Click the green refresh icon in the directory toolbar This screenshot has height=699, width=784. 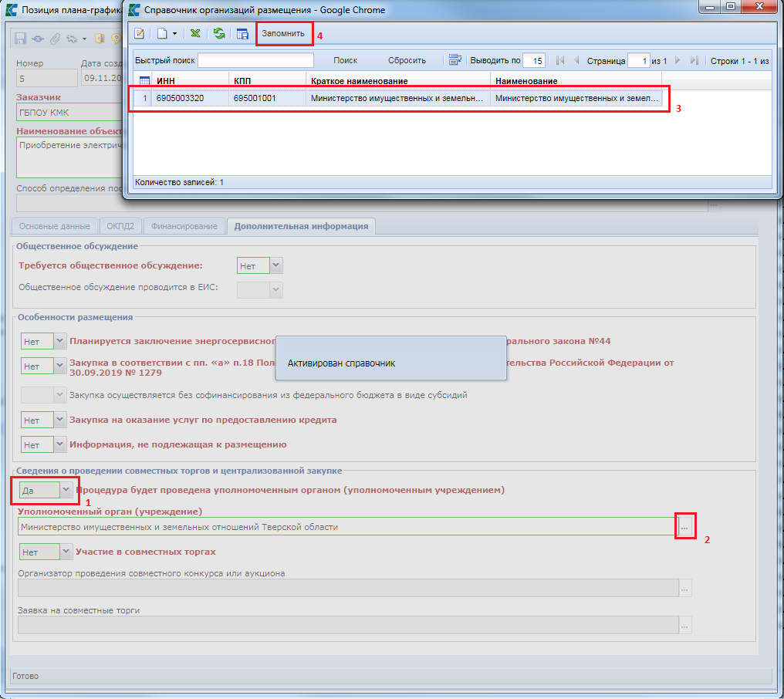219,34
